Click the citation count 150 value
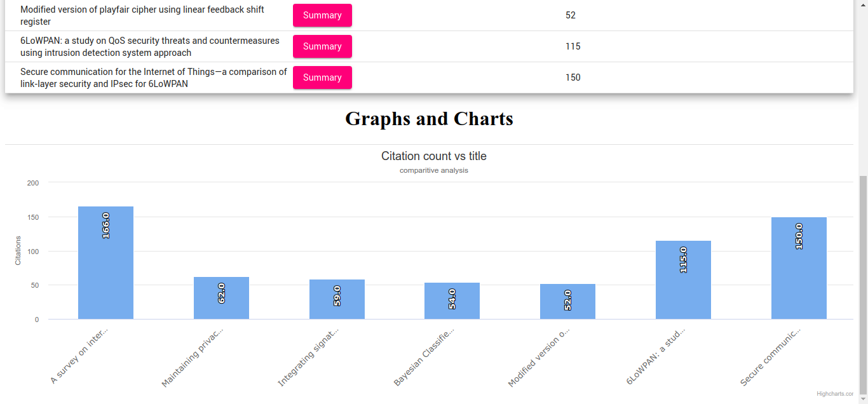Screen dimensions: 868x404 pos(573,77)
